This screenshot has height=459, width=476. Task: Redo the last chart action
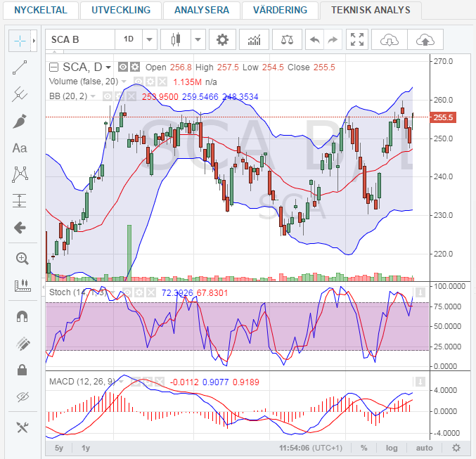coord(333,39)
